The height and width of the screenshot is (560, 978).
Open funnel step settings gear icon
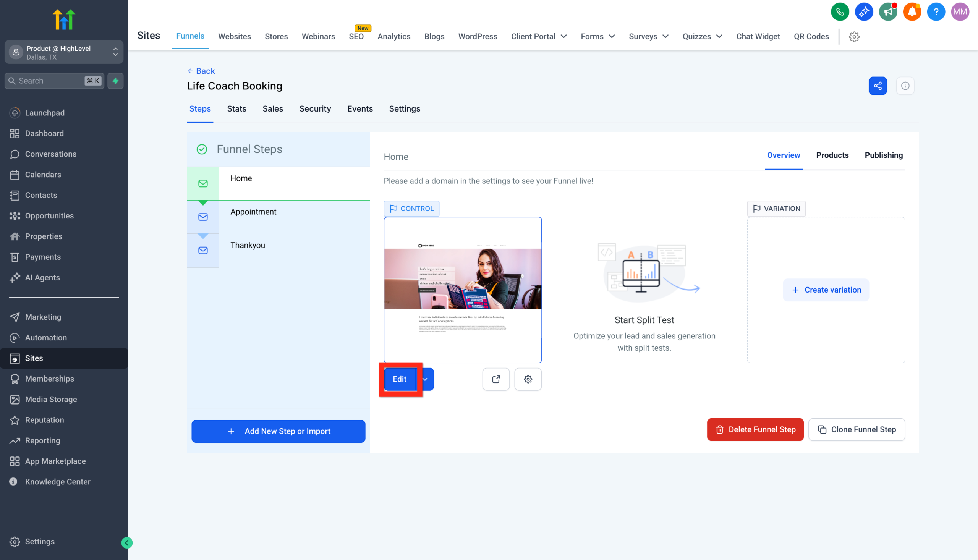point(528,379)
